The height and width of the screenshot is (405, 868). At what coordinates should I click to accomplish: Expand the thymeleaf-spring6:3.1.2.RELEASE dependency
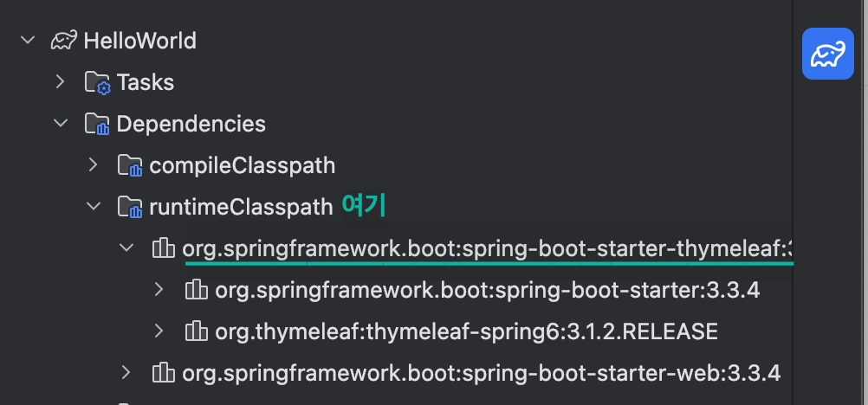(x=159, y=331)
